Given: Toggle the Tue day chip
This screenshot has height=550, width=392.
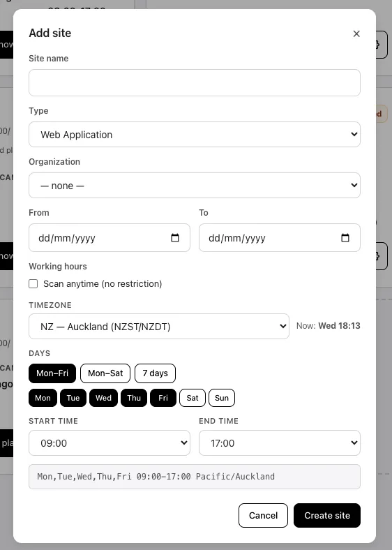Looking at the screenshot, I should coord(73,398).
